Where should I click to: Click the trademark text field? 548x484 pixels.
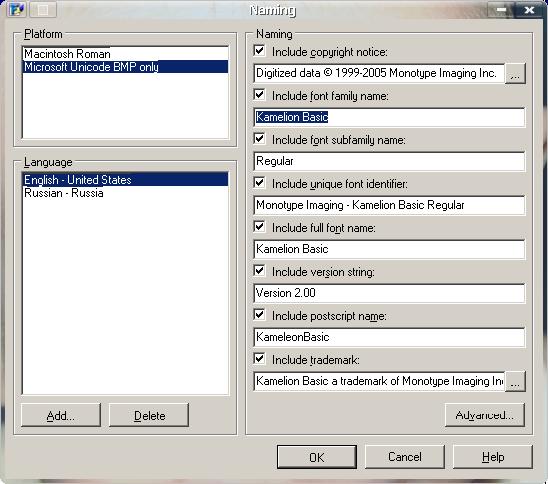coord(380,381)
